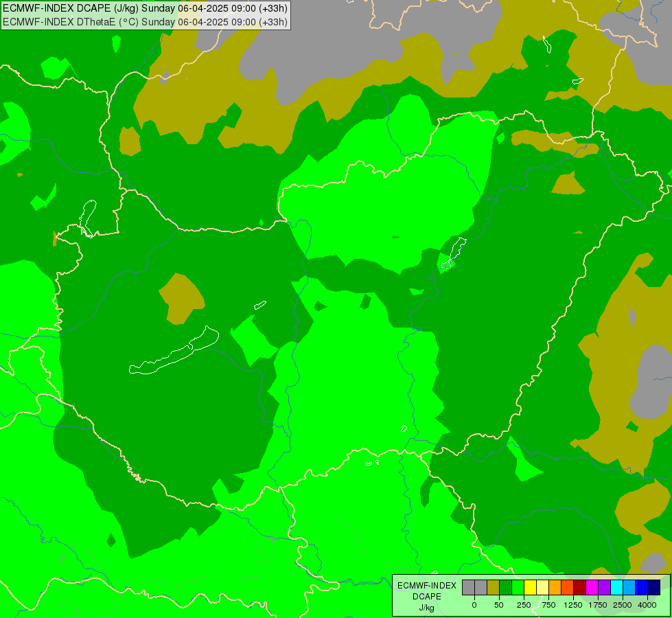Click the legend value 0
This screenshot has width=672, height=618.
click(474, 605)
